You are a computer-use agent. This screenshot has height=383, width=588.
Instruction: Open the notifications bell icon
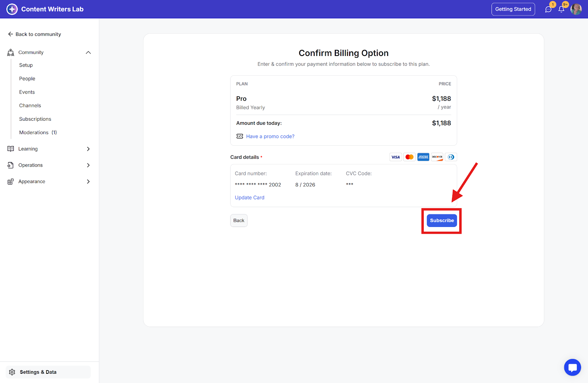click(x=561, y=9)
